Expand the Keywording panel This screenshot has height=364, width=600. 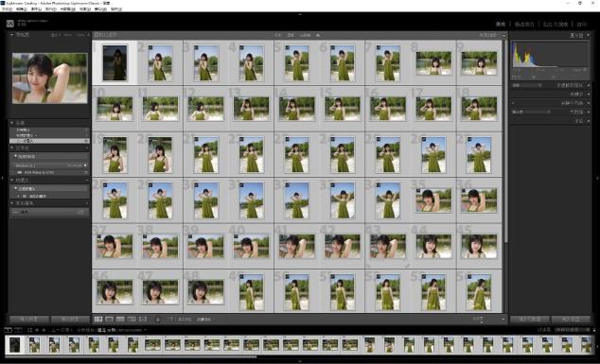tap(588, 94)
